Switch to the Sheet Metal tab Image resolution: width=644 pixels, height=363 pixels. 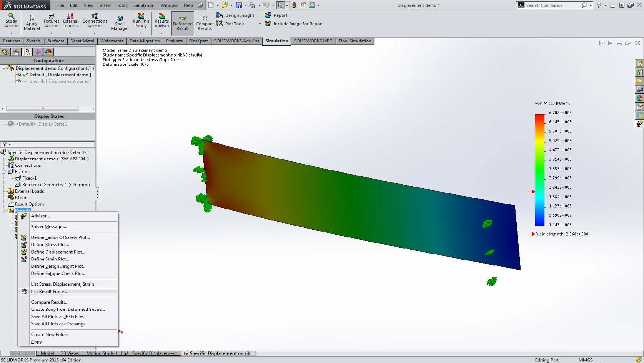[82, 41]
